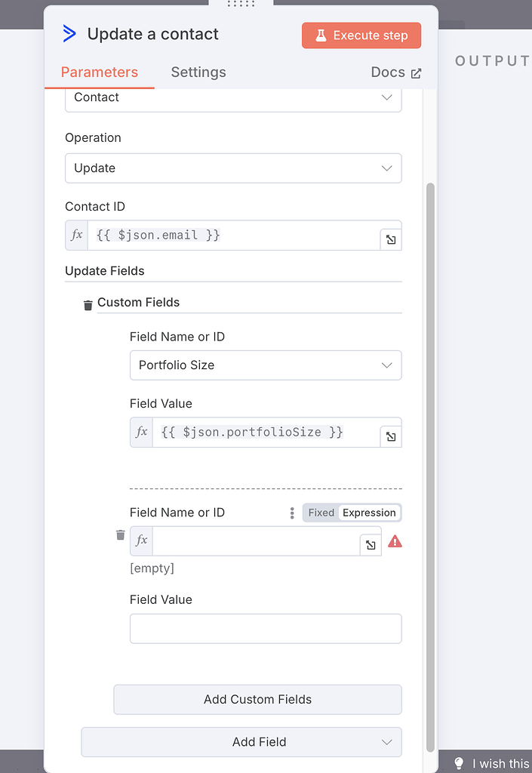Expand the Field Value expression editor
The height and width of the screenshot is (773, 532).
pos(390,436)
